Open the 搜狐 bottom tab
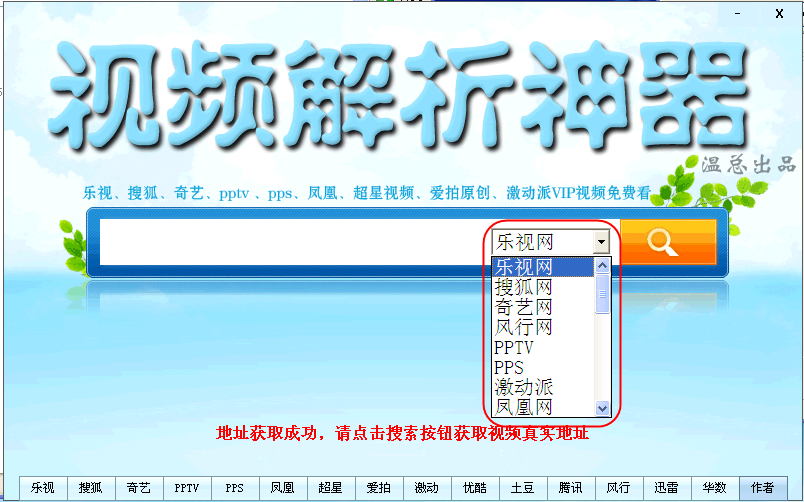The height and width of the screenshot is (502, 804). click(x=91, y=487)
